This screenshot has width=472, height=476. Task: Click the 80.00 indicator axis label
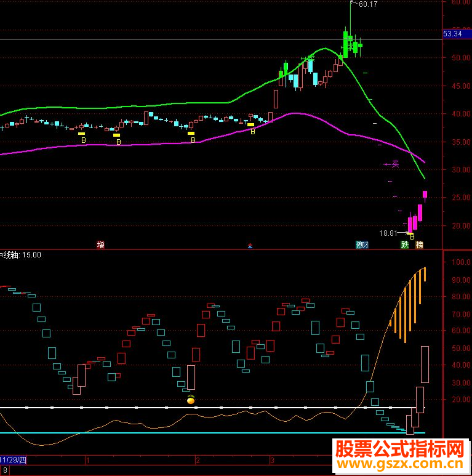click(x=461, y=297)
